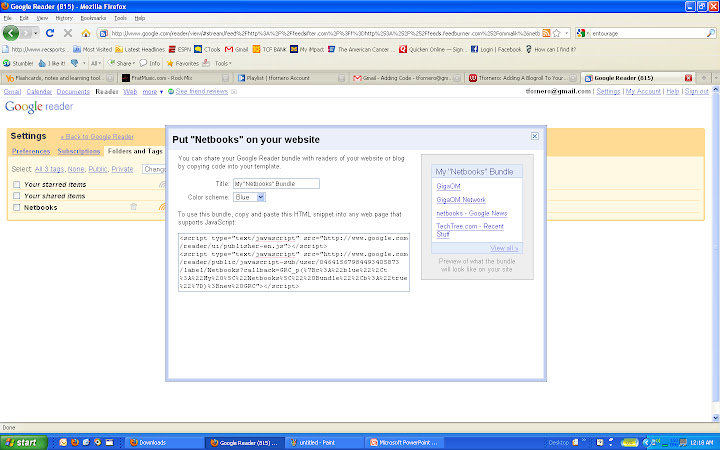The width and height of the screenshot is (720, 450).
Task: Open the File menu
Action: point(8,18)
